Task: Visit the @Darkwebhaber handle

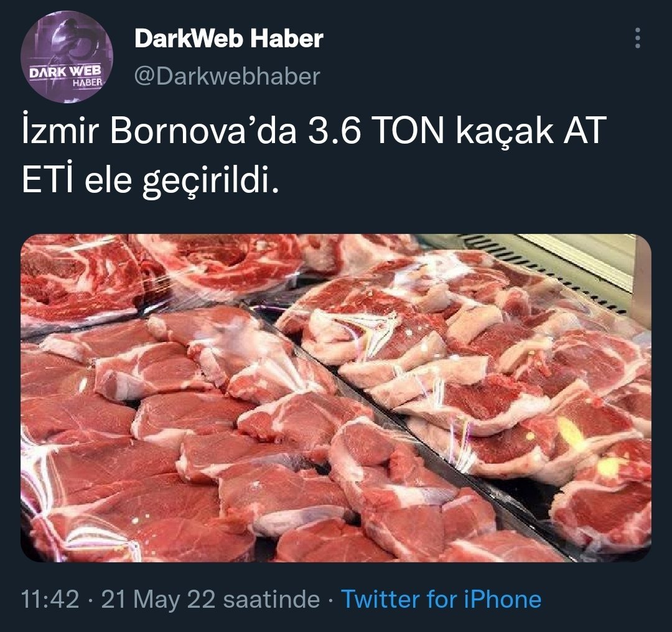Action: pos(227,77)
